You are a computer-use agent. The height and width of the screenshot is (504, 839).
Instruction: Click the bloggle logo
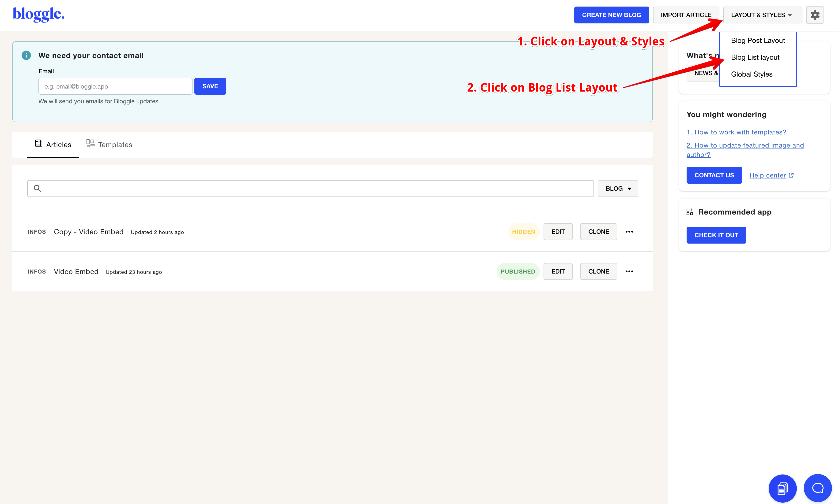tap(38, 14)
